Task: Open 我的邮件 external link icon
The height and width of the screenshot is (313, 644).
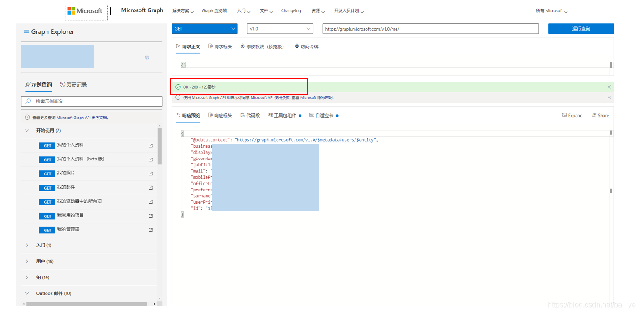Action: click(151, 188)
